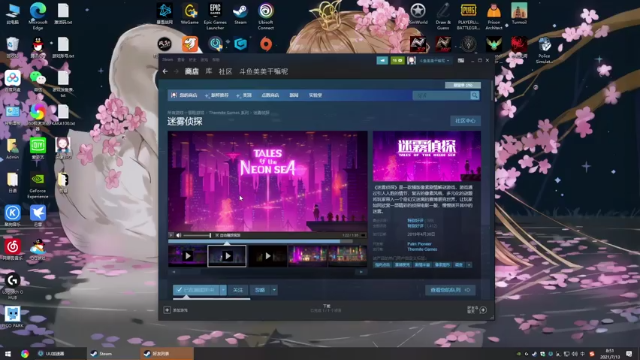Viewport: 640px width, 360px height.
Task: Open the Points Shop store menu item
Action: (x=270, y=95)
